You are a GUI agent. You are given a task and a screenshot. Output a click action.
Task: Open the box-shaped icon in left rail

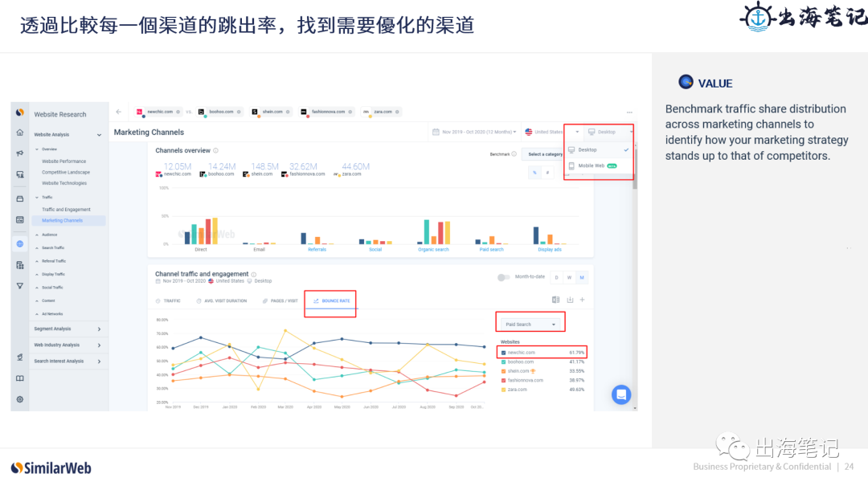[20, 198]
